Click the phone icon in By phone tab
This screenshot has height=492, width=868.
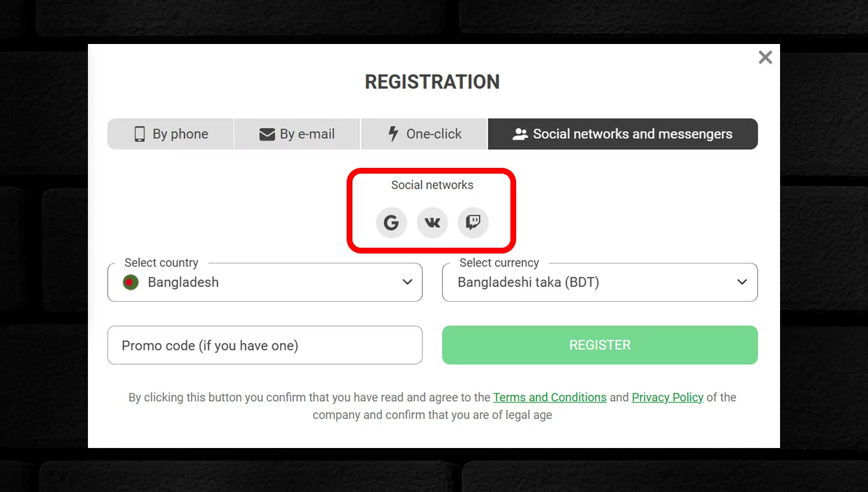coord(139,134)
